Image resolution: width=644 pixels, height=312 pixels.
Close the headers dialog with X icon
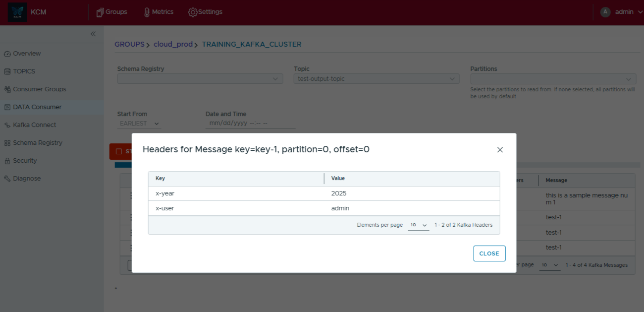(x=500, y=150)
